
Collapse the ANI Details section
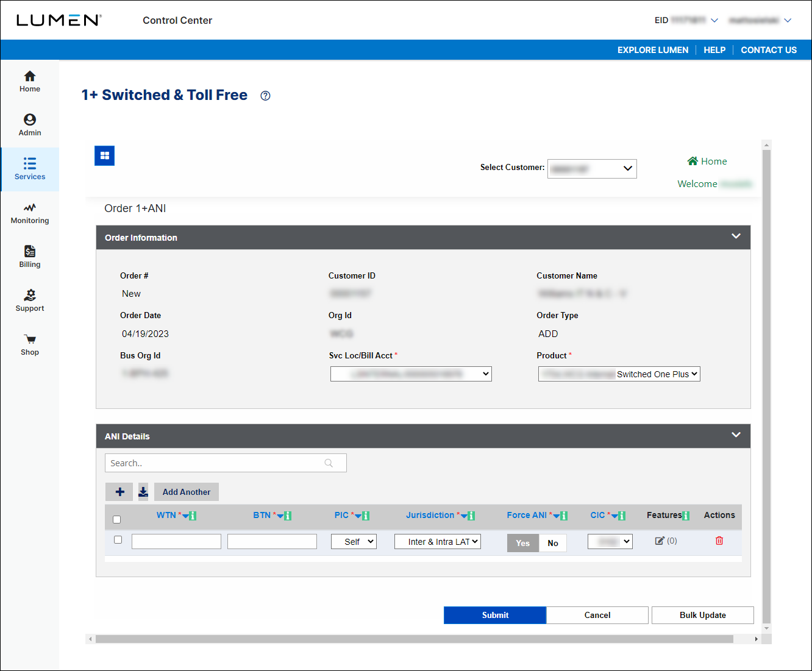[736, 435]
